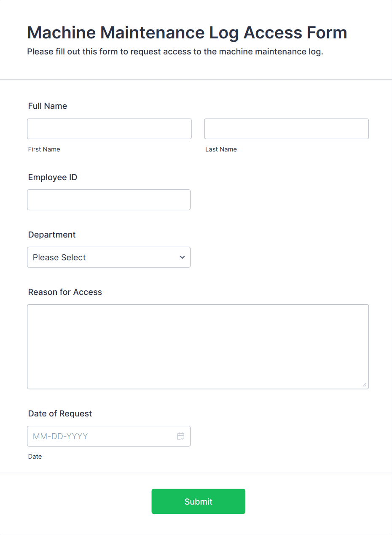This screenshot has width=392, height=535.
Task: Open the 'Please Select' department combo box
Action: coord(101,257)
